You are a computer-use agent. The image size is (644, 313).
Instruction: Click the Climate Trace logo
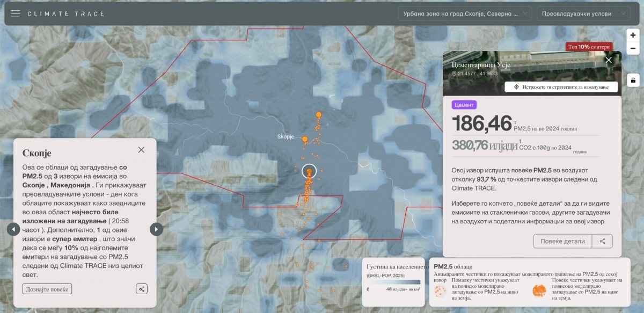(65, 13)
